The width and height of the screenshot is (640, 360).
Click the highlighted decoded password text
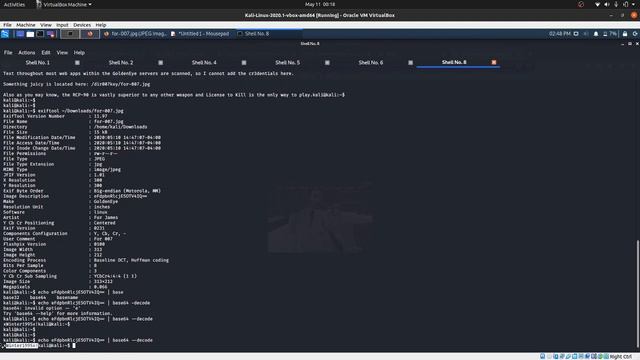point(22,346)
